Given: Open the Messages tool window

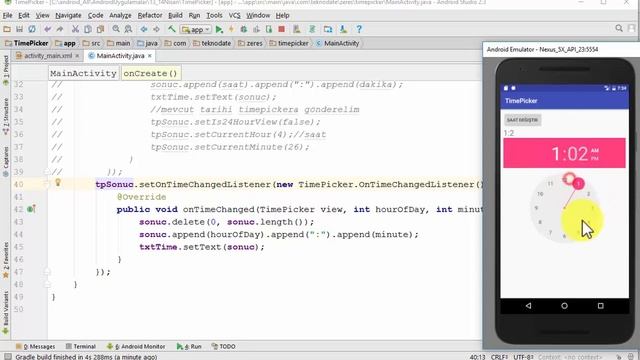Looking at the screenshot, I should tap(36, 346).
